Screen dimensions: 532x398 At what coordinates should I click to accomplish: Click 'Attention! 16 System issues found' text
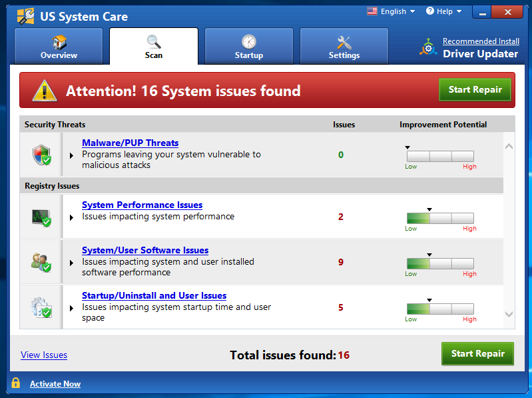183,91
